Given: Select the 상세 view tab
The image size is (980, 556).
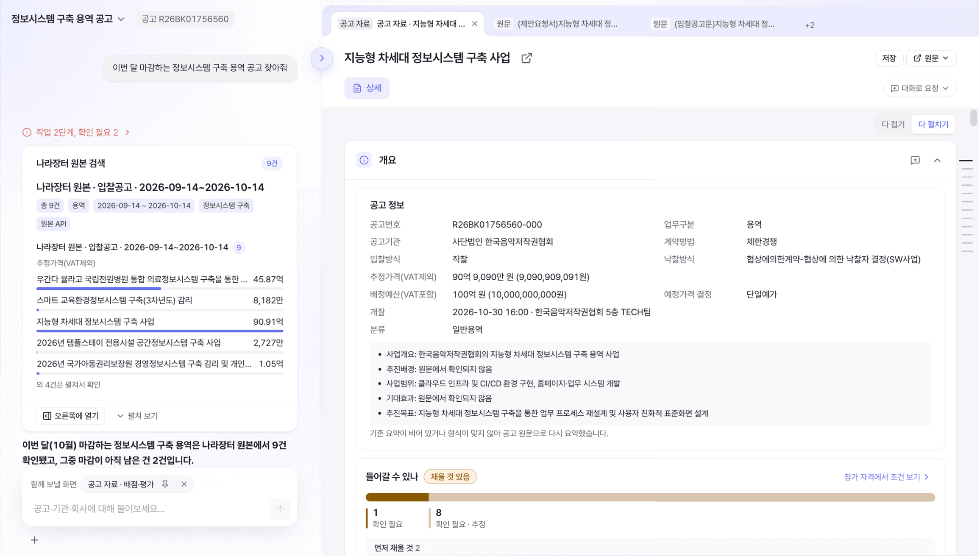Looking at the screenshot, I should click(x=367, y=88).
